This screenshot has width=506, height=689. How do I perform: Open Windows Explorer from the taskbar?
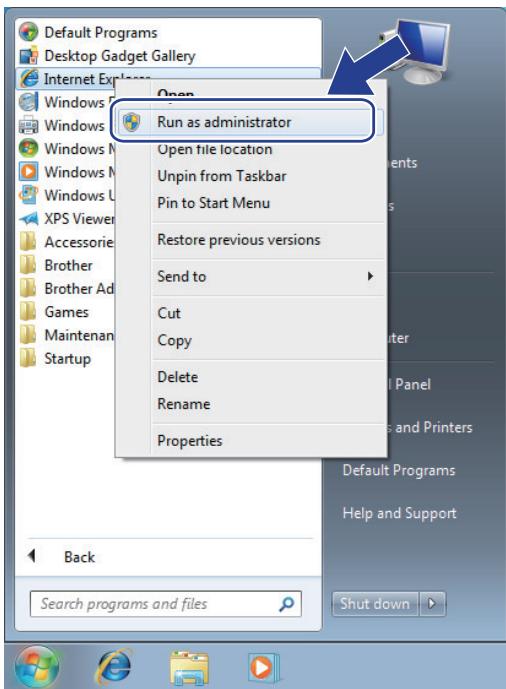[x=189, y=668]
